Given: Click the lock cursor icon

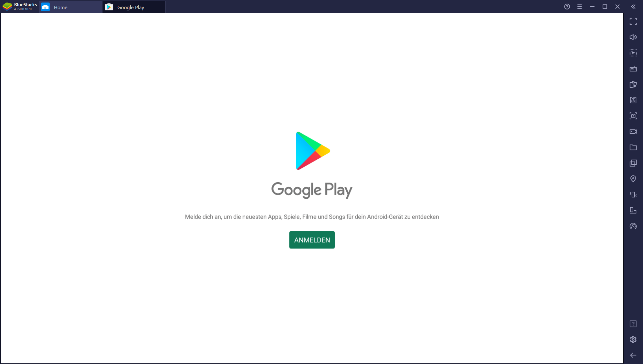Looking at the screenshot, I should click(x=633, y=53).
